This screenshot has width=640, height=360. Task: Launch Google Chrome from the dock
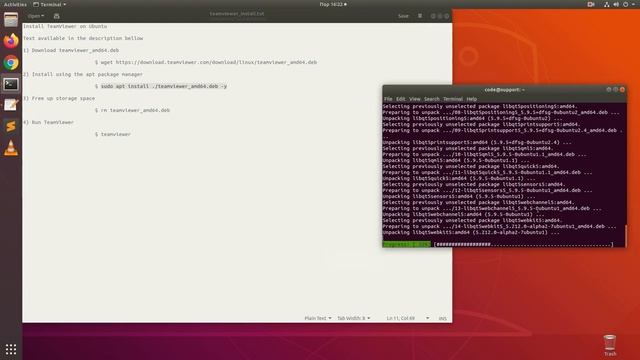[11, 62]
